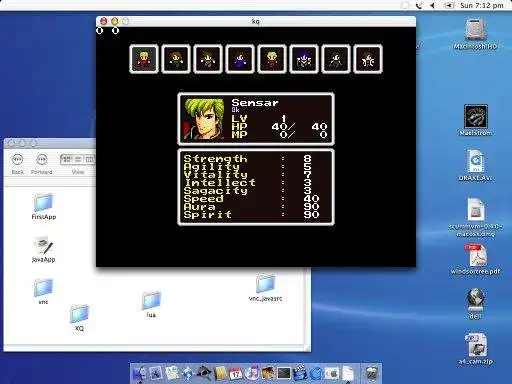The image size is (512, 384).
Task: Go Forward in the Finder window
Action: point(41,160)
